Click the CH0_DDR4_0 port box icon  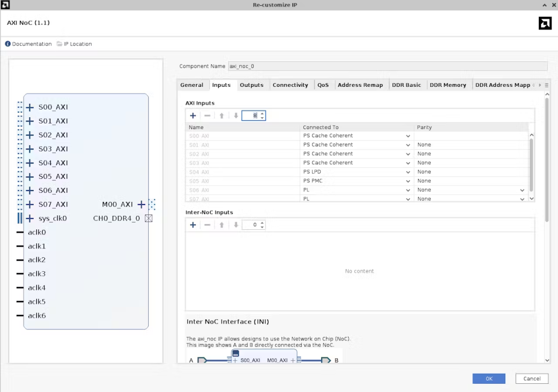coord(149,218)
